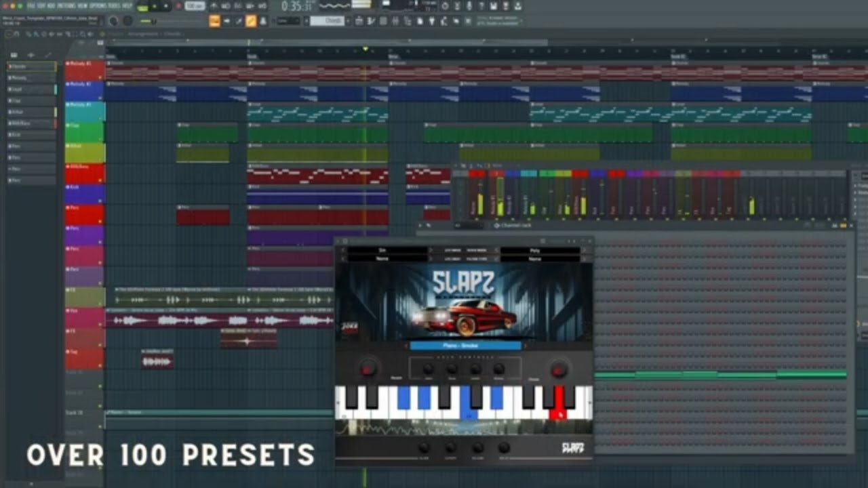Select the blue Melody #2 track header
The image size is (868, 488).
click(x=85, y=91)
